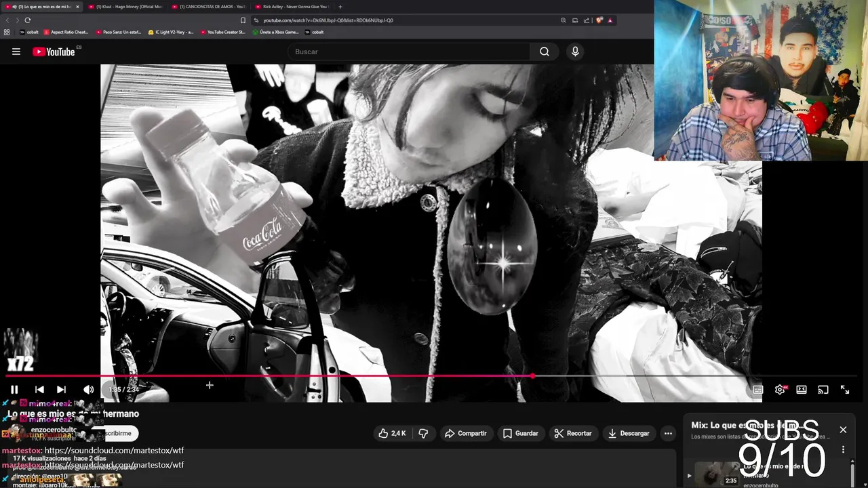Open the zoom control in the address bar
The width and height of the screenshot is (868, 488).
coord(563,20)
